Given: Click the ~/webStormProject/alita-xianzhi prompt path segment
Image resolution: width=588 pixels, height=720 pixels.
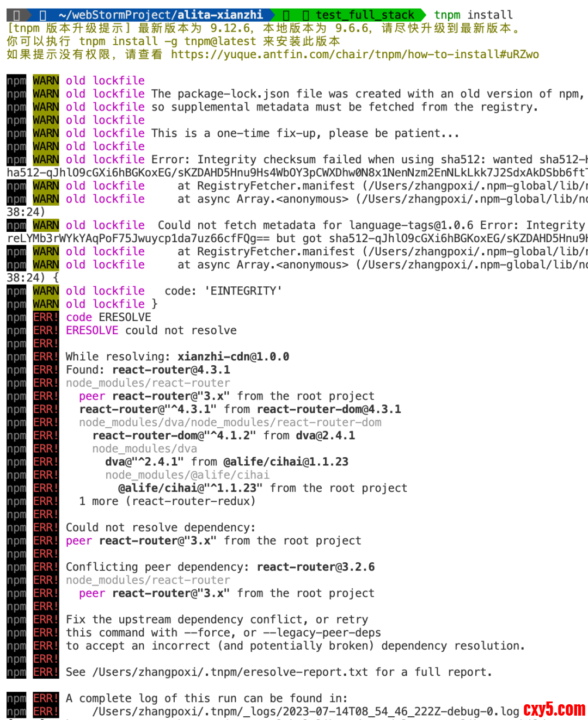Looking at the screenshot, I should [x=161, y=15].
